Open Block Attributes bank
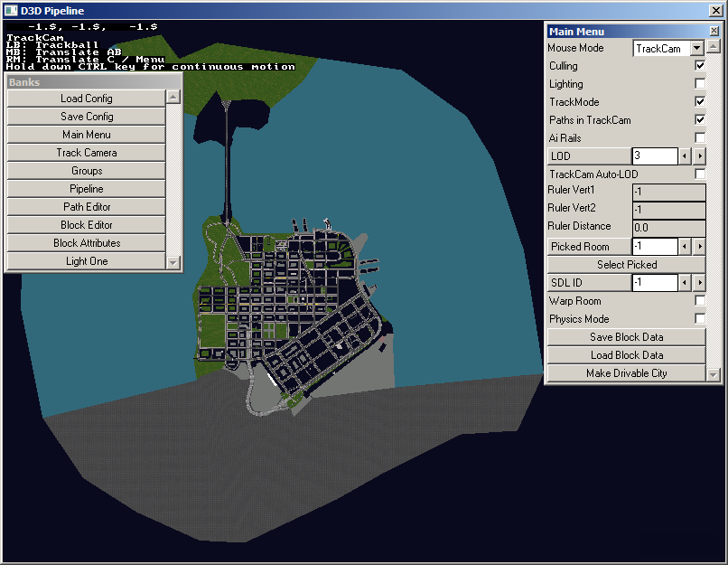The image size is (728, 565). click(x=87, y=243)
